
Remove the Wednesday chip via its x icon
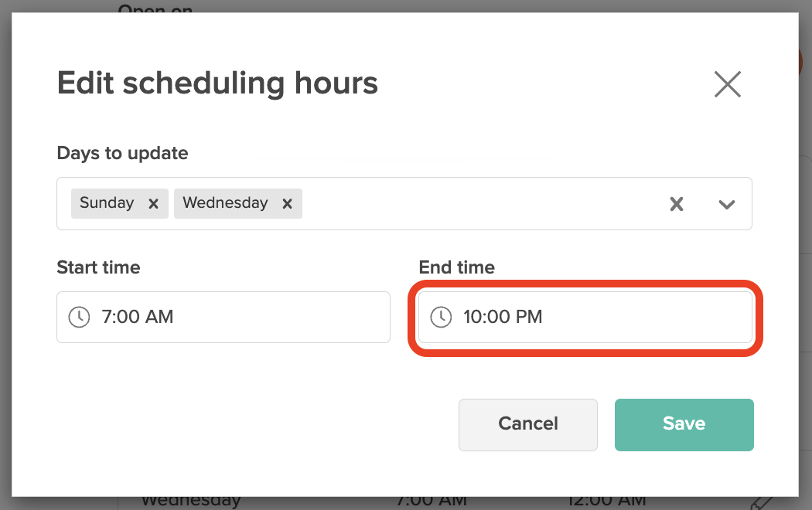click(287, 204)
